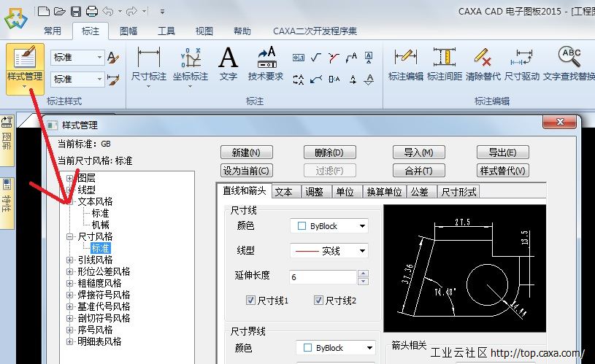The height and width of the screenshot is (364, 595).
Task: Open the 技术要求 technical requirements tool
Action: 266,63
